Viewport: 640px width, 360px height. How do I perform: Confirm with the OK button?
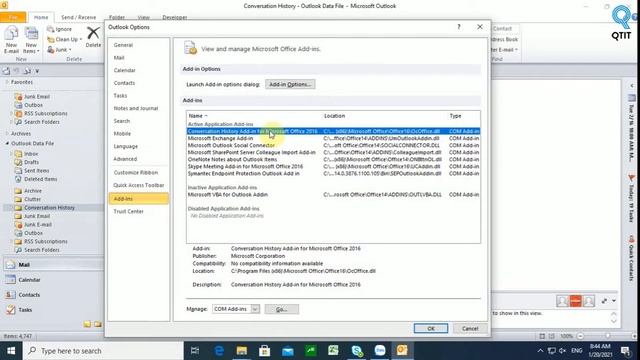tap(431, 328)
